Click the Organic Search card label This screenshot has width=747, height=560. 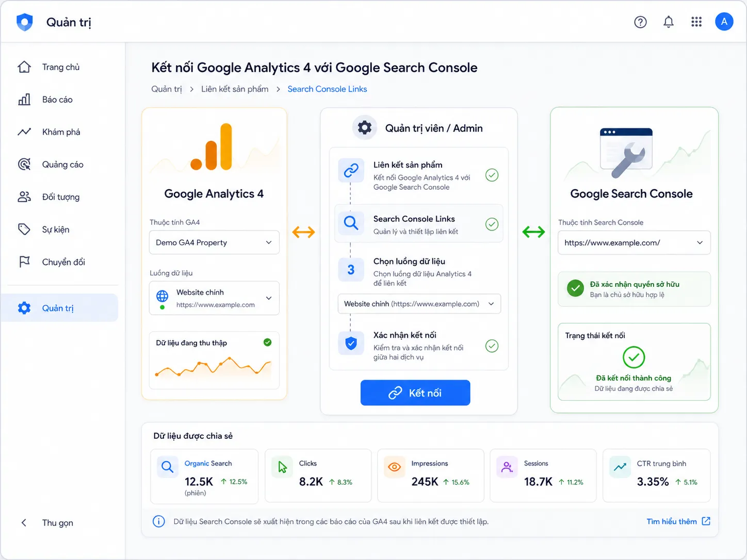tap(208, 463)
